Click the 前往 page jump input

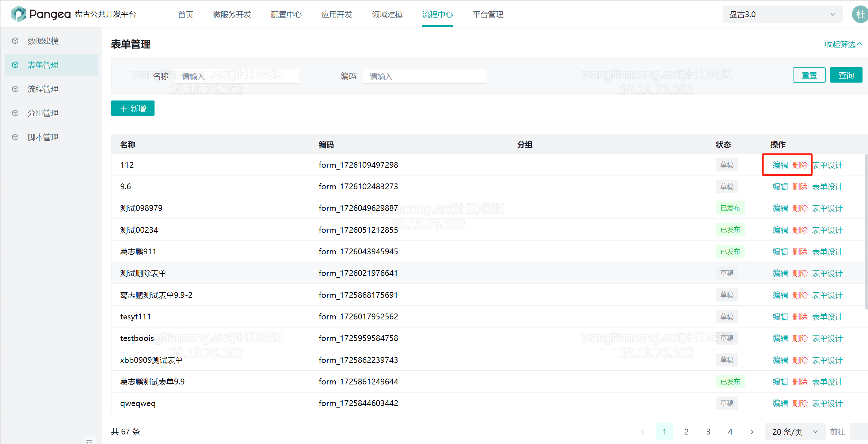coord(859,432)
